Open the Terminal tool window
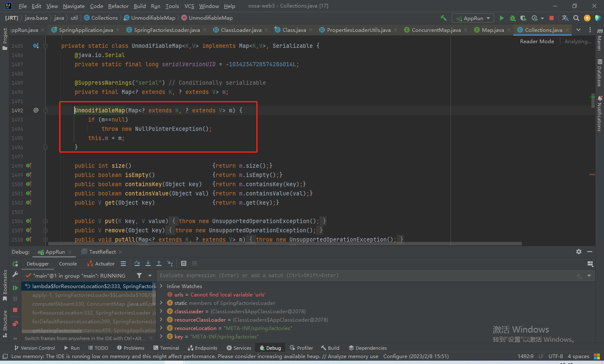Screen dimensions: 604x364 [x=166, y=348]
